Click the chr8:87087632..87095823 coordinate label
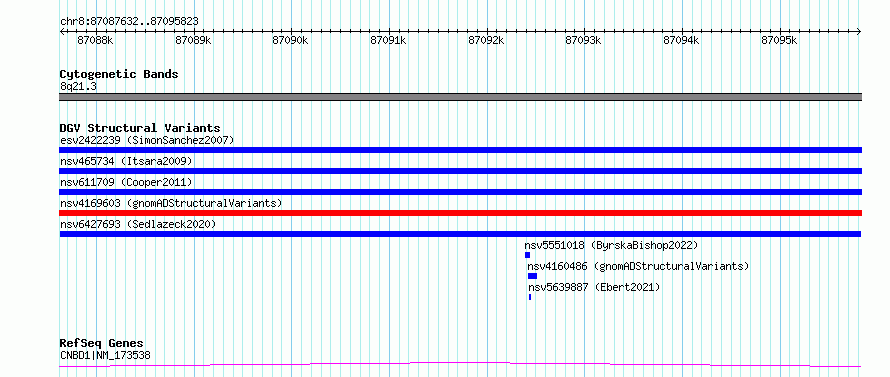The width and height of the screenshot is (890, 377). tap(129, 22)
